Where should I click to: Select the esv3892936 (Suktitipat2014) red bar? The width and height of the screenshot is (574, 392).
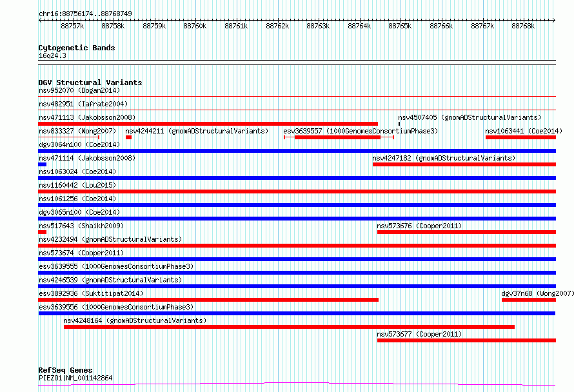click(x=208, y=300)
